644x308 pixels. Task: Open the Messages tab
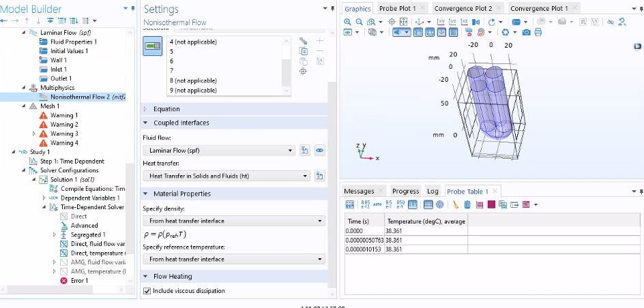click(359, 191)
